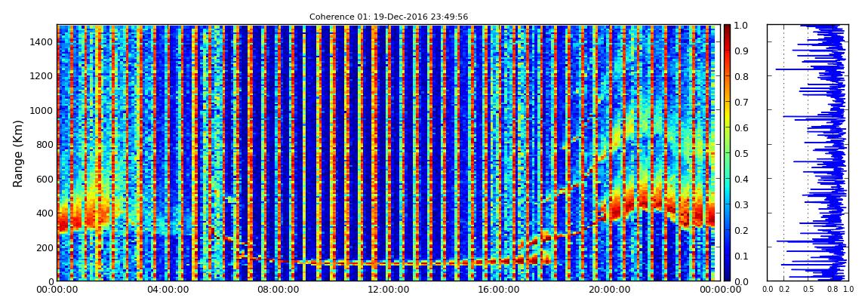
Task: Click the profile plot's 0.8 x-axis tick
Action: coord(833,289)
